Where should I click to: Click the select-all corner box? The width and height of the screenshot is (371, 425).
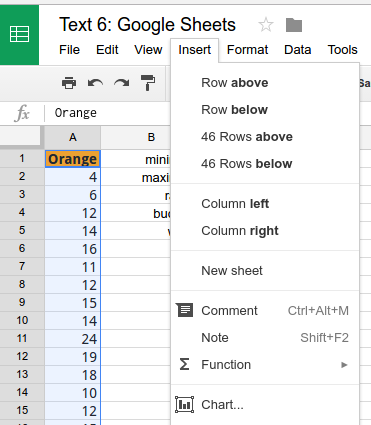(21, 137)
